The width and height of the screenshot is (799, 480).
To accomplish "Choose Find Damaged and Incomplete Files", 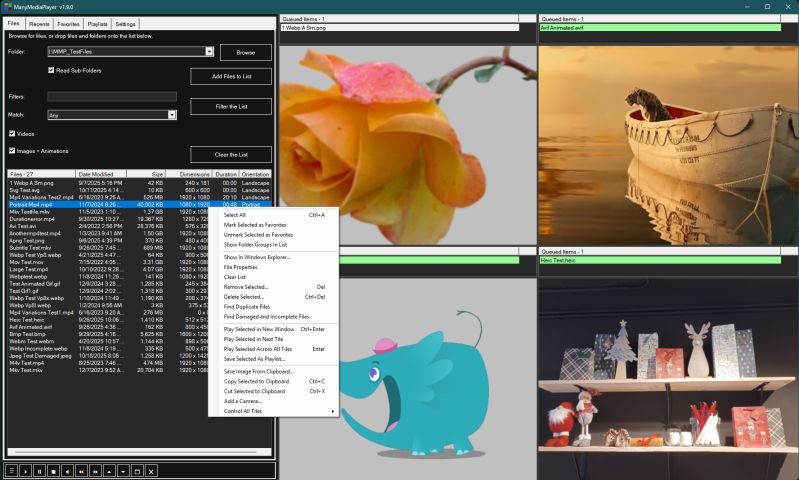I will point(274,317).
